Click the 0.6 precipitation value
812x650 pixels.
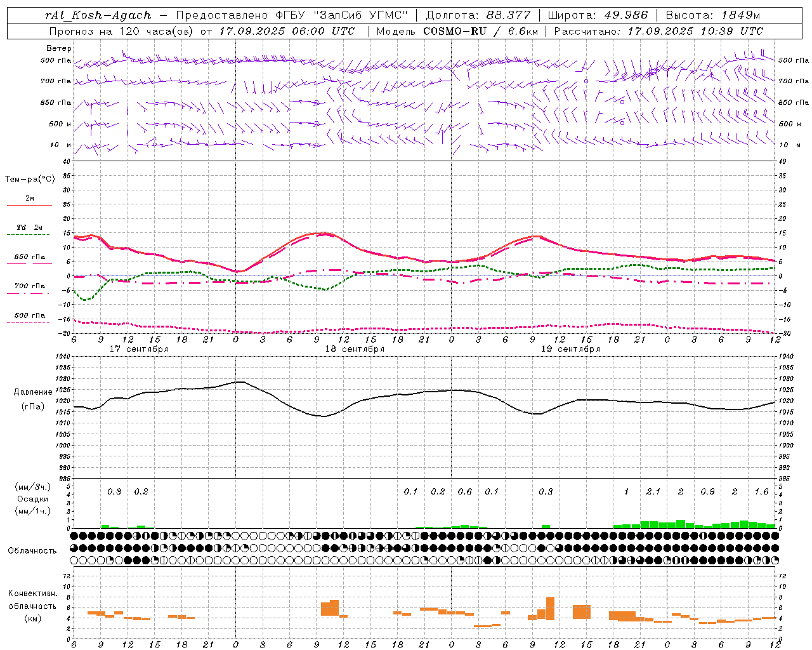tap(465, 492)
